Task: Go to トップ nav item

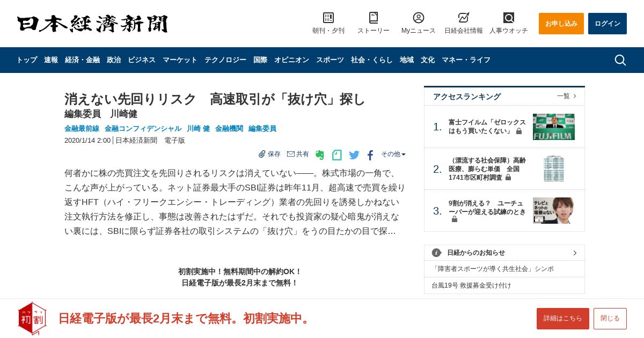Action: pos(27,60)
